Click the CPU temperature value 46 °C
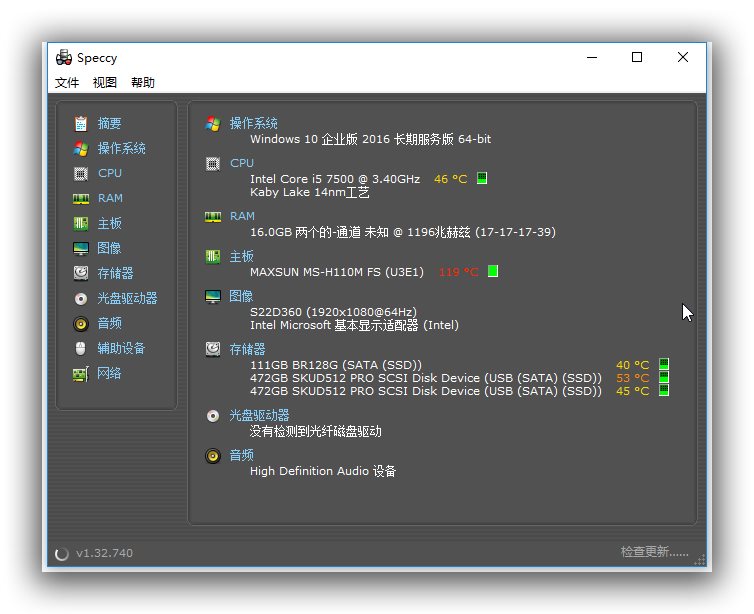The height and width of the screenshot is (614, 754). click(x=451, y=179)
